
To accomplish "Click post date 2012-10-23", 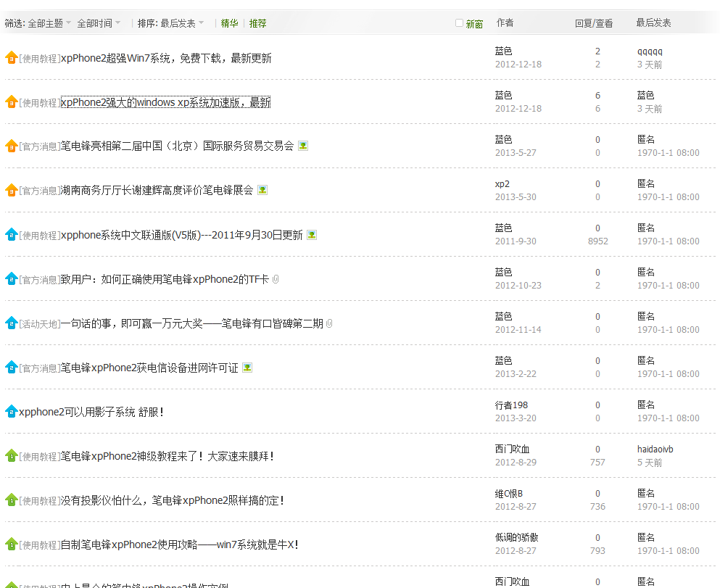I will pos(518,285).
